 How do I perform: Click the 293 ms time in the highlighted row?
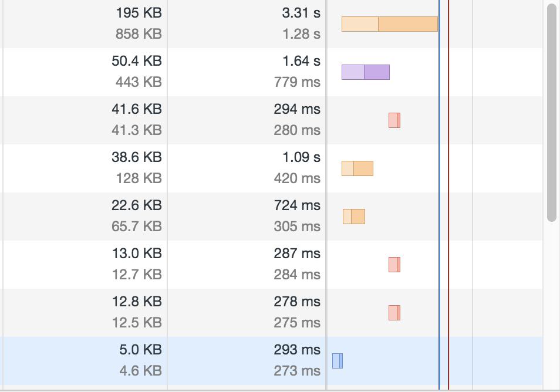coord(297,350)
